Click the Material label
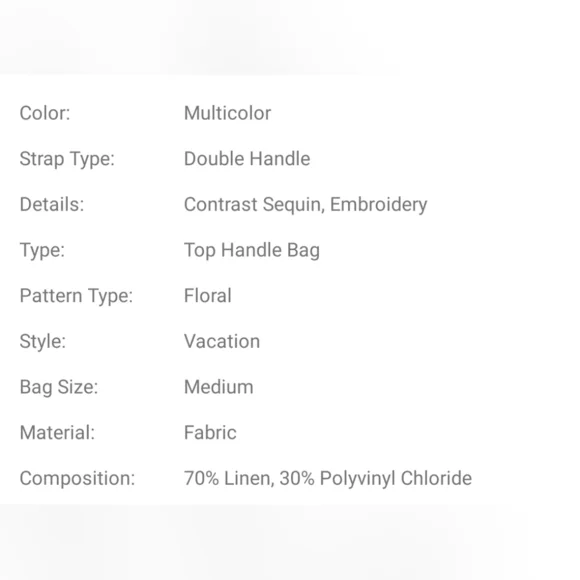Screen dimensions: 580x580 (57, 433)
